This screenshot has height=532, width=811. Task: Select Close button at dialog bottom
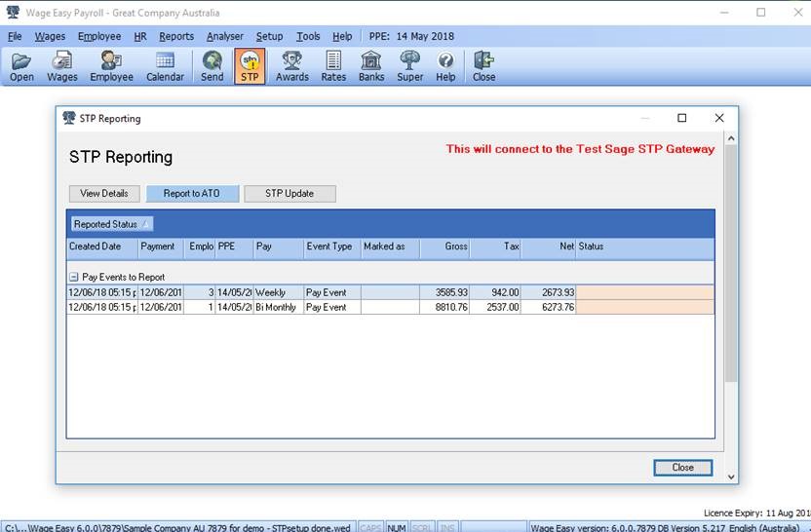coord(682,468)
